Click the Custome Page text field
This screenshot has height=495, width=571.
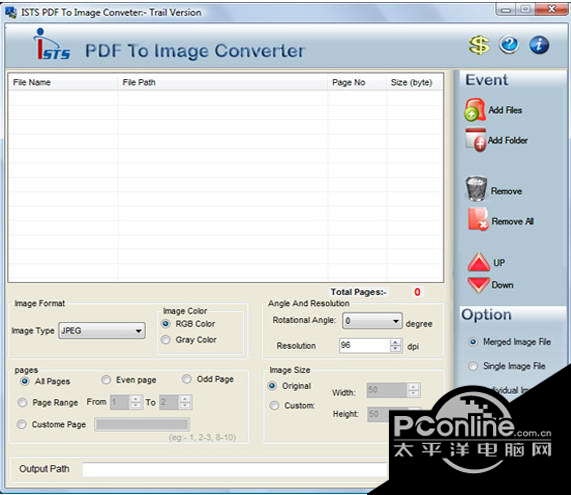pos(142,424)
